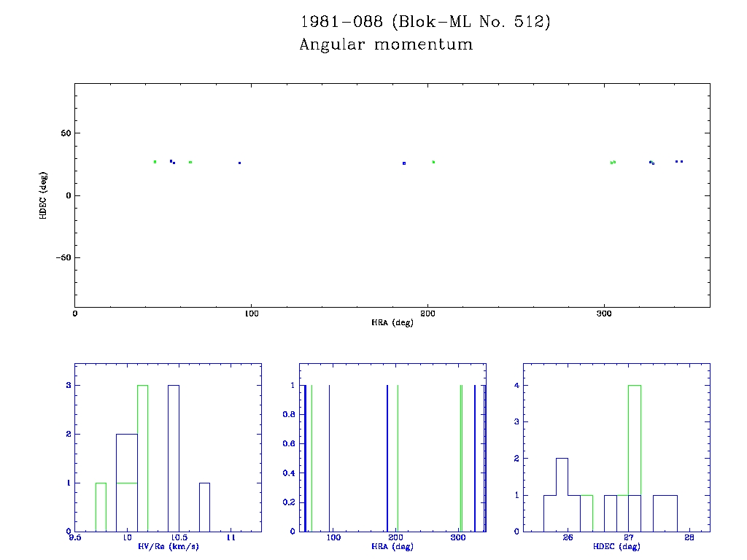
Task: Select the '26' tick on HDEC histogram
Action: tap(568, 537)
